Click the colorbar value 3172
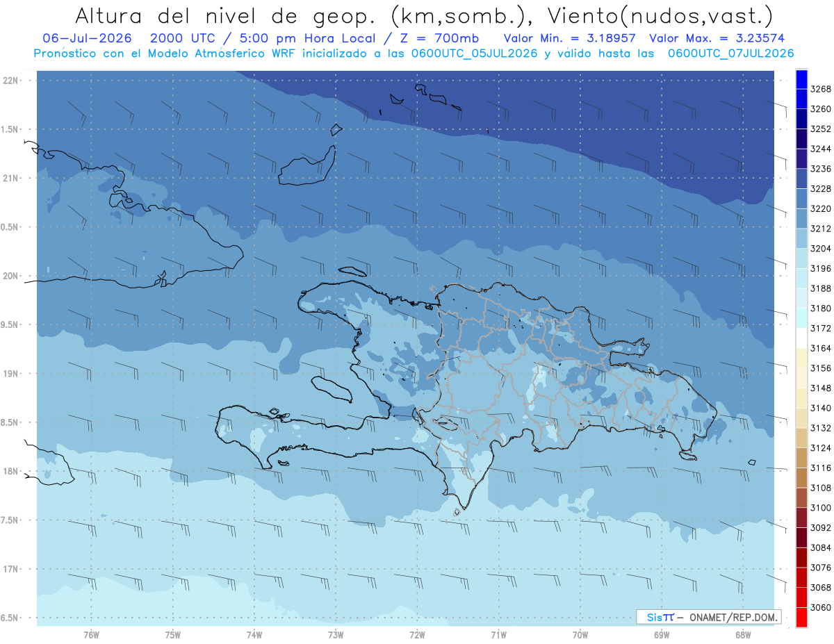The width and height of the screenshot is (834, 644). [x=821, y=328]
